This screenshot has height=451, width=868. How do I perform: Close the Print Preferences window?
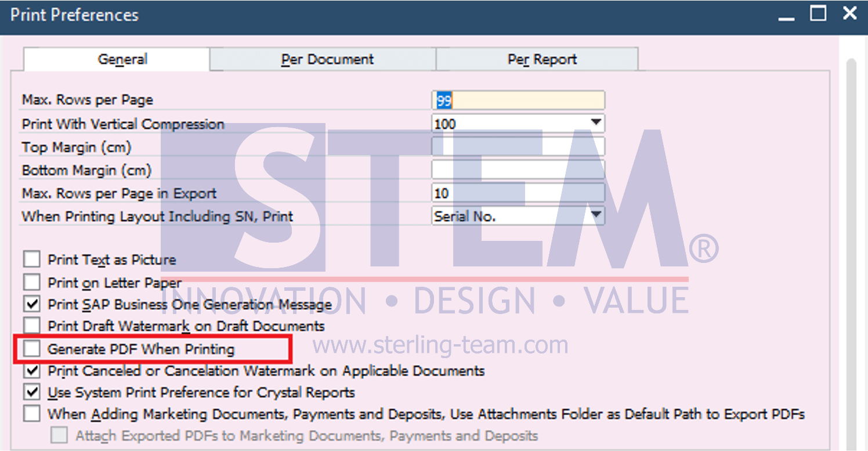[x=849, y=13]
